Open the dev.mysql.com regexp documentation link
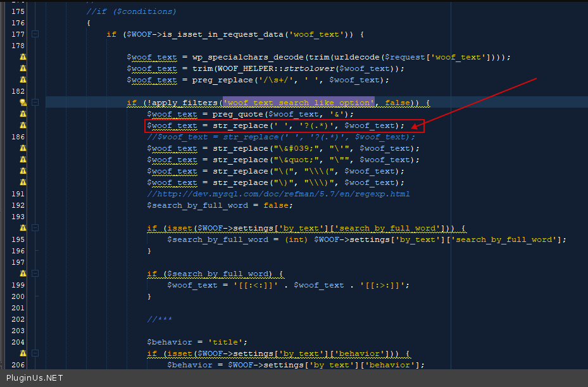 [x=278, y=194]
